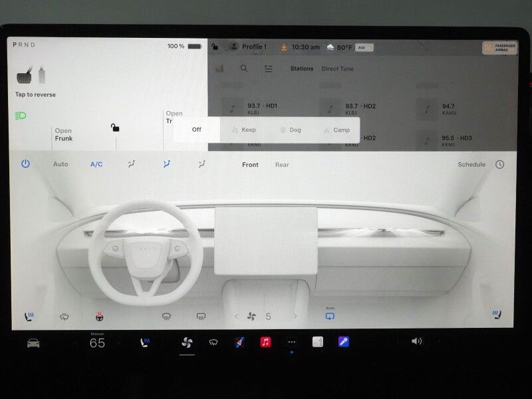Viewport: 532px width, 399px height.
Task: Launch the purple Caraoke microphone app
Action: coord(344,342)
